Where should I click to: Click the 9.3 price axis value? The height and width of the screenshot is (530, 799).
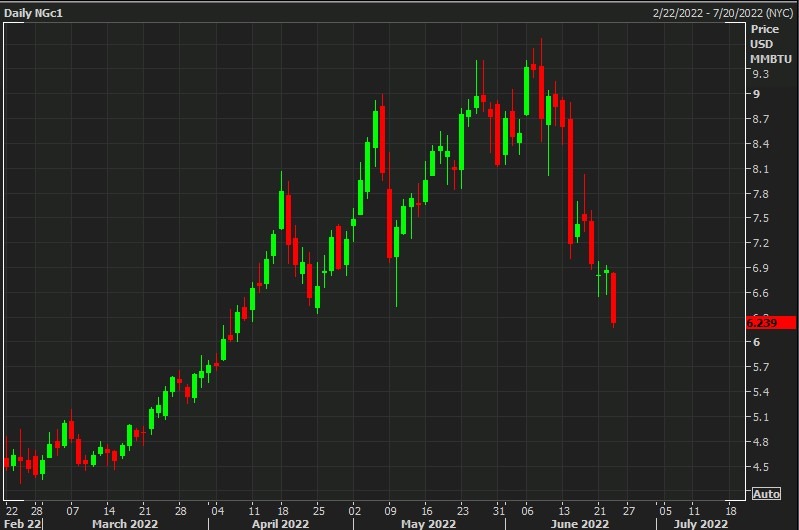pos(760,74)
